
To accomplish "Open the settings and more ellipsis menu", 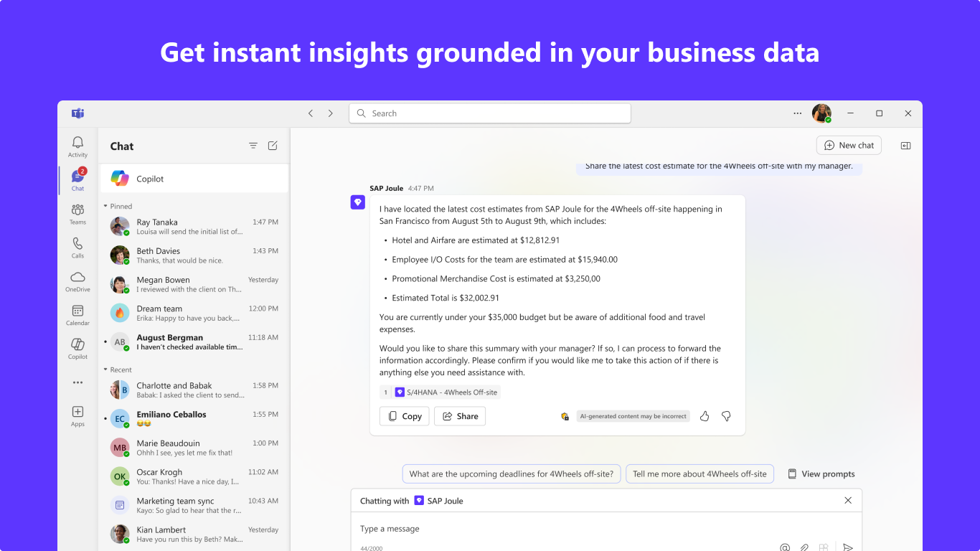I will point(797,113).
